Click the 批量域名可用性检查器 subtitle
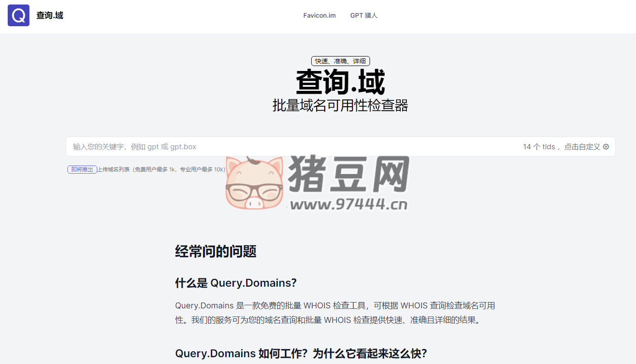 [341, 106]
